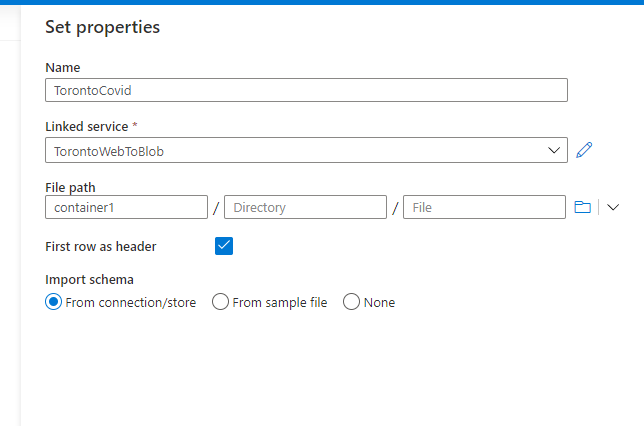Select the From connection/store radio button
The image size is (644, 426).
(x=54, y=302)
